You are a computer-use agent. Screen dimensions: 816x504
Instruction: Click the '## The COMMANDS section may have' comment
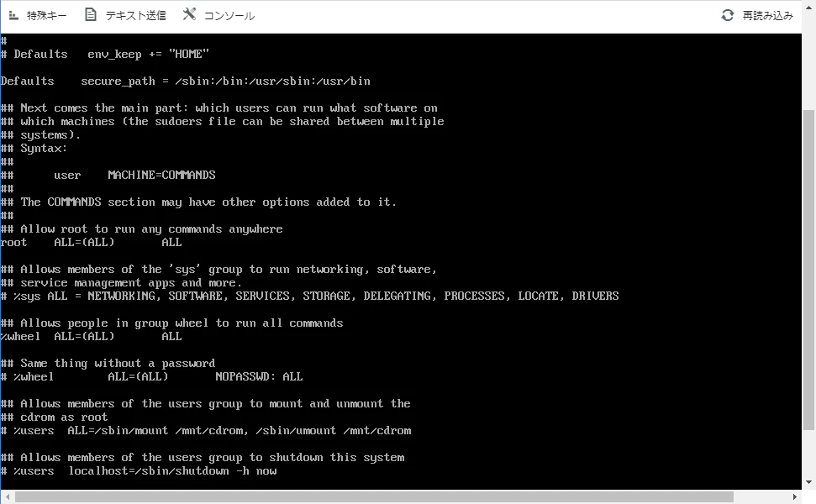pos(198,202)
